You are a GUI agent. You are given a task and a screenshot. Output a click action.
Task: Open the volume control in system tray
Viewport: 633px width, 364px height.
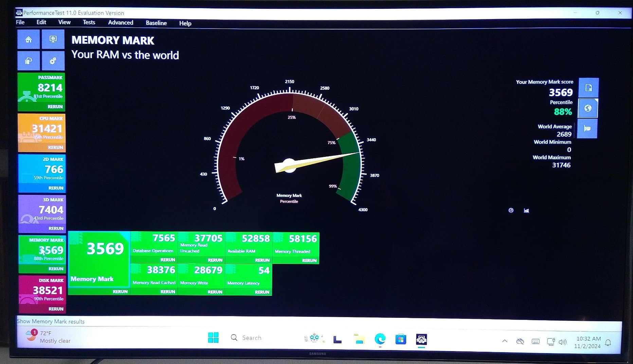pyautogui.click(x=562, y=342)
